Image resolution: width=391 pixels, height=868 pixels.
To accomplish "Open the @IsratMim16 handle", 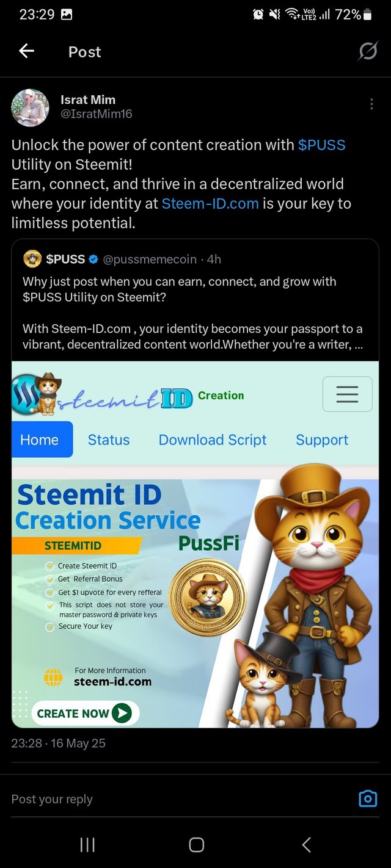I will point(96,114).
